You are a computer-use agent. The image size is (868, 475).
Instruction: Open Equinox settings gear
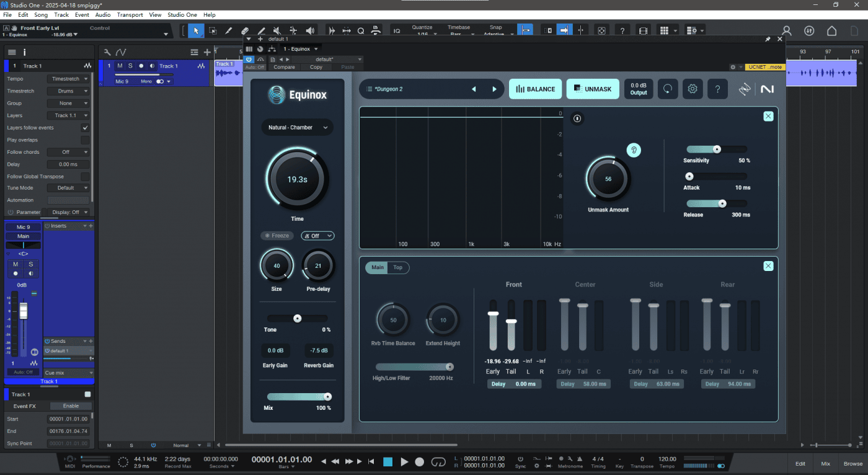(693, 89)
